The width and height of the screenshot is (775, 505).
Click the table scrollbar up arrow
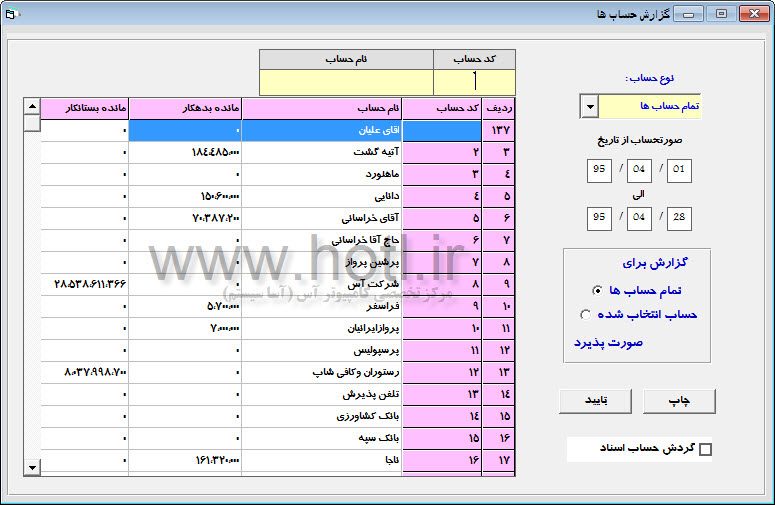point(32,107)
